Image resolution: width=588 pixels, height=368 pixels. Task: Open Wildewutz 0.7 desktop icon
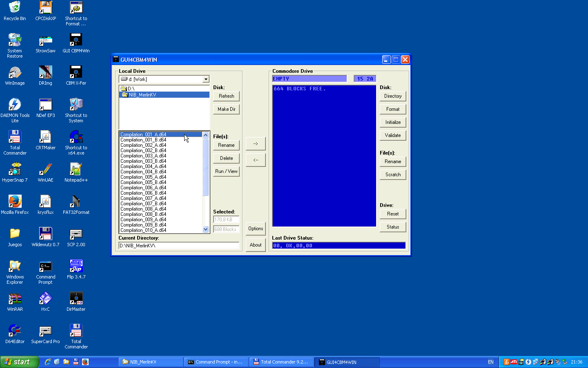45,237
